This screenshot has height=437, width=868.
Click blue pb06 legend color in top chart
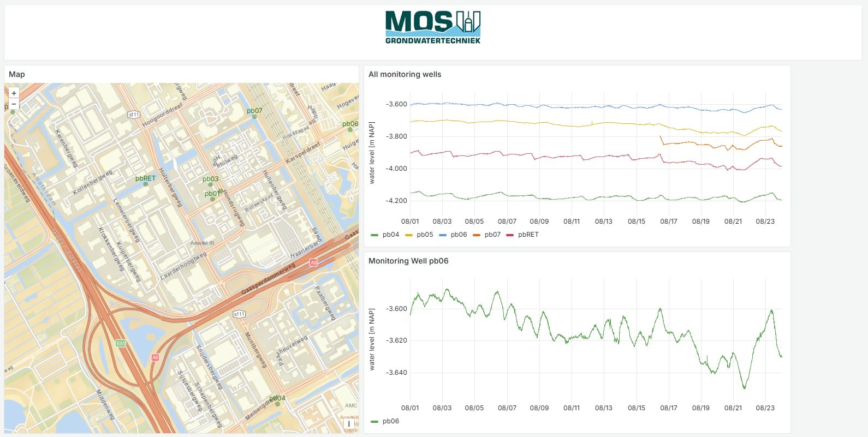pos(443,235)
